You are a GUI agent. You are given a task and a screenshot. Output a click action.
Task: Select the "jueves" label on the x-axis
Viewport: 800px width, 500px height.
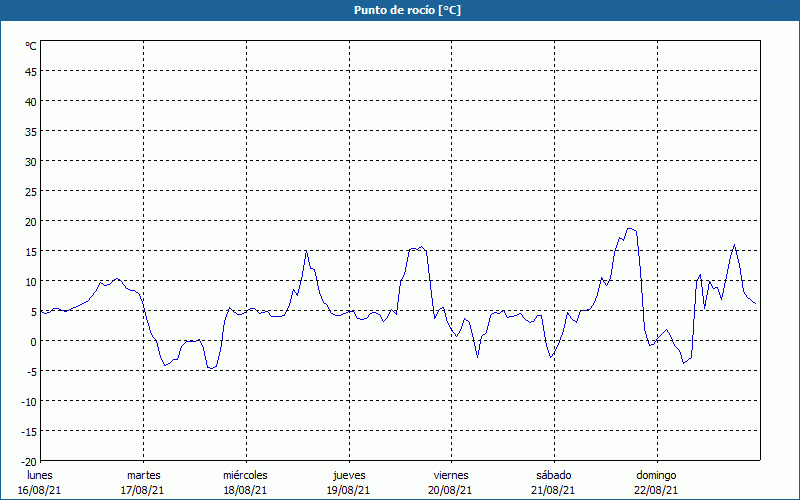click(348, 475)
